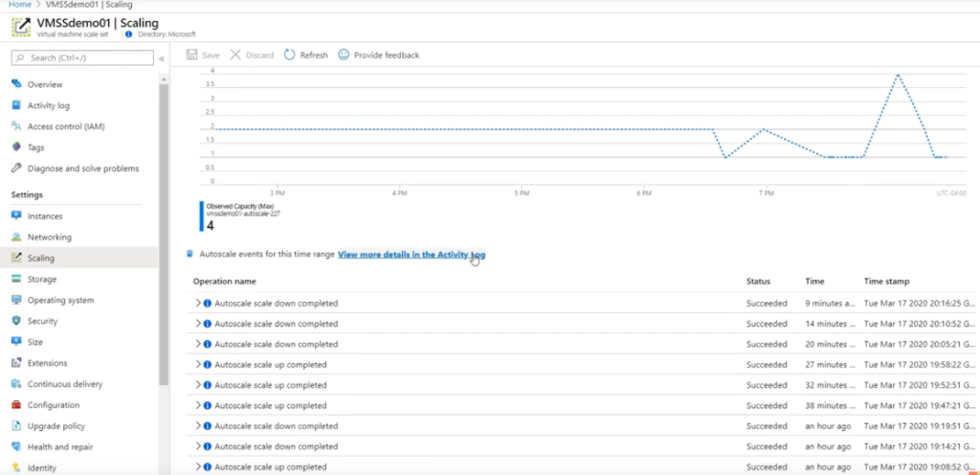Open the Overview menu item
980x475 pixels.
(45, 84)
